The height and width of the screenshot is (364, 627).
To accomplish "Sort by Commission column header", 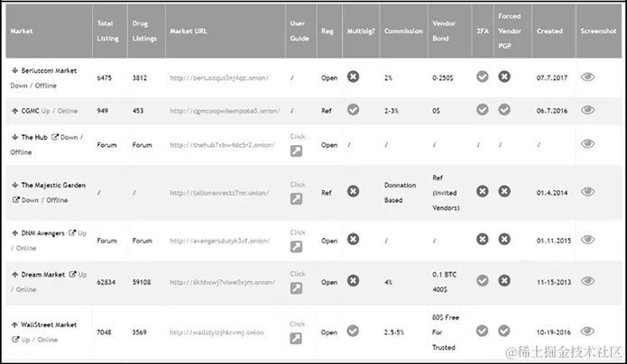I will pos(402,31).
